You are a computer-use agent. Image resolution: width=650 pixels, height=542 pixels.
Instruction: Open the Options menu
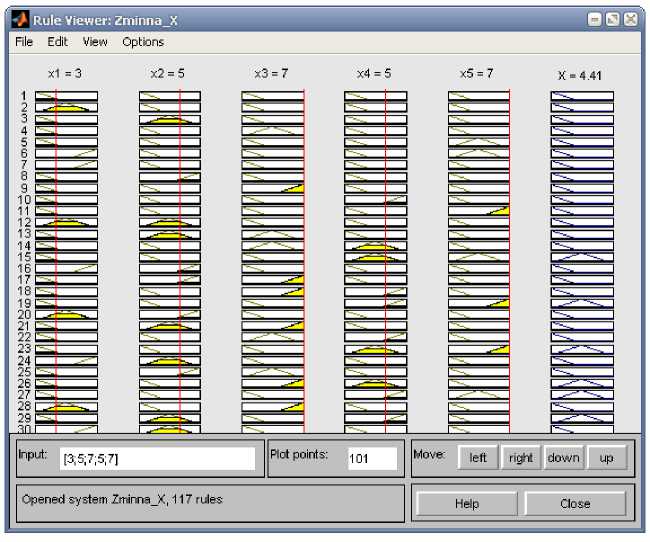tap(143, 42)
